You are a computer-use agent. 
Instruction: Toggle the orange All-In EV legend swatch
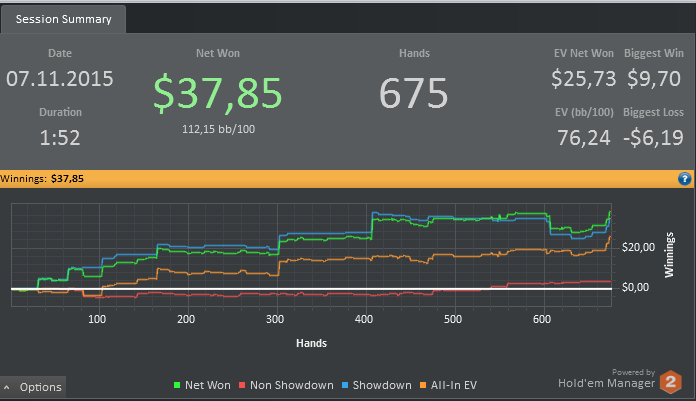tap(423, 385)
